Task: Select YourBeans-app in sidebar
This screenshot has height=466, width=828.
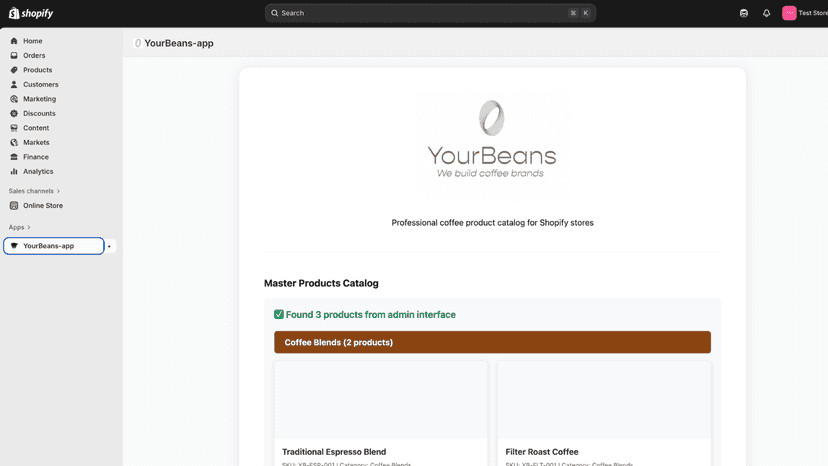Action: (x=54, y=246)
